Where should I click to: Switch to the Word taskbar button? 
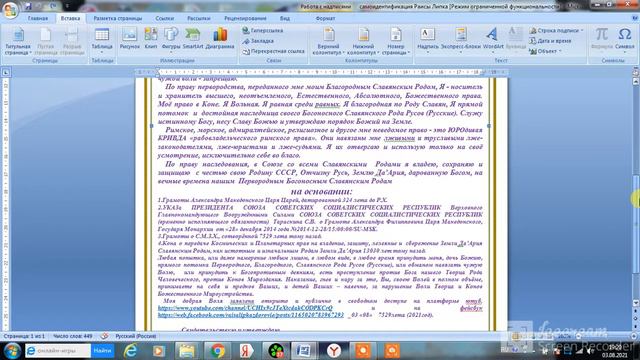coord(304,351)
